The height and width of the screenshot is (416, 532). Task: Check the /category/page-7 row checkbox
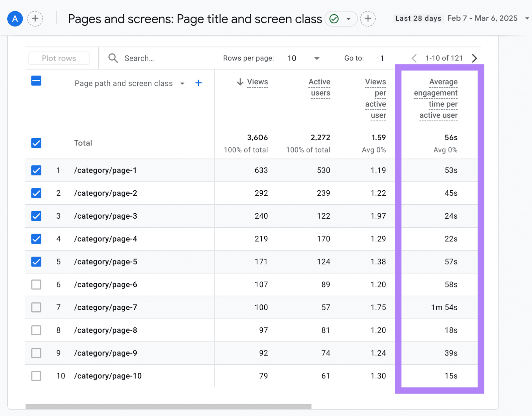pyautogui.click(x=36, y=307)
